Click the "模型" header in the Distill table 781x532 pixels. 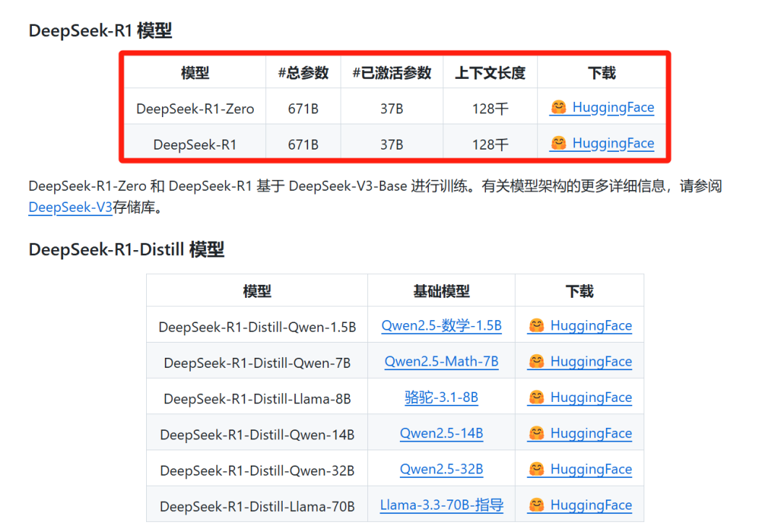coord(257,291)
